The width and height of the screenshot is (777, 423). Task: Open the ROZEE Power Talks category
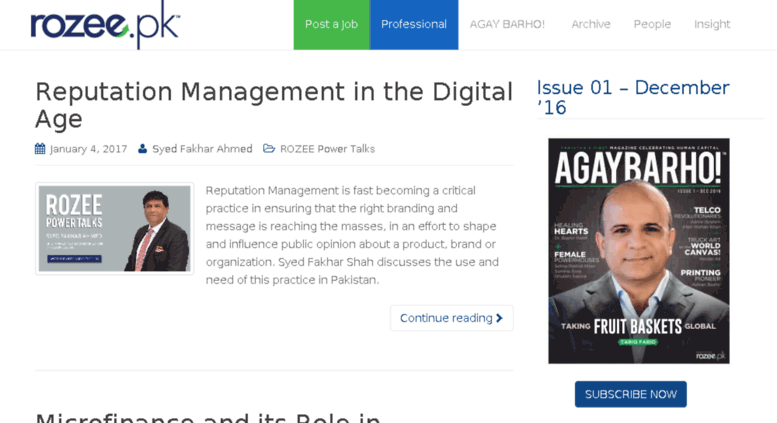coord(327,149)
